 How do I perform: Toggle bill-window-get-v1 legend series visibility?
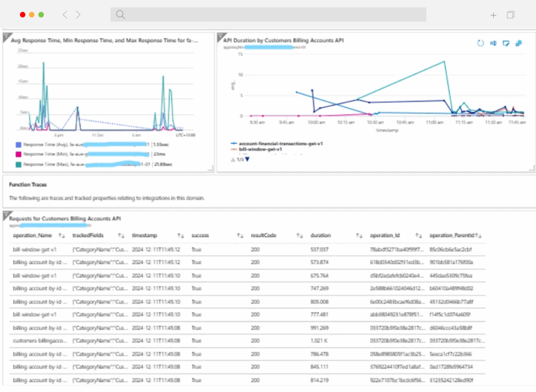(x=260, y=150)
